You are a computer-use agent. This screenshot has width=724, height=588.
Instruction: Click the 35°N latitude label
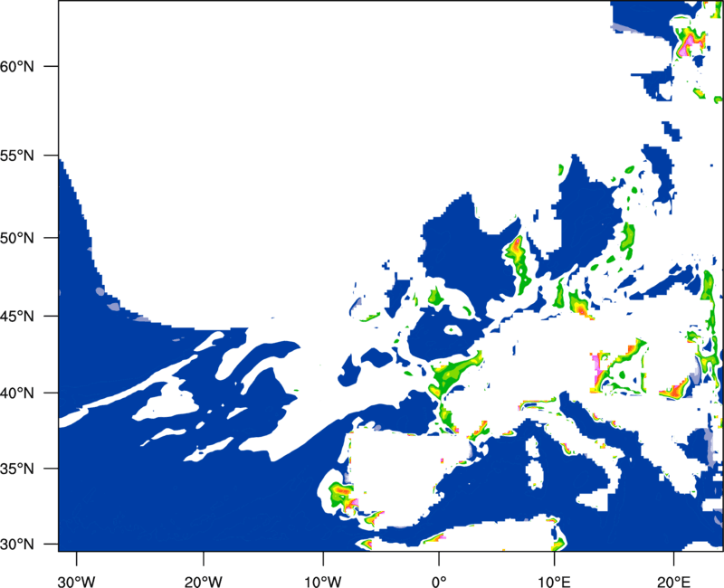point(17,469)
